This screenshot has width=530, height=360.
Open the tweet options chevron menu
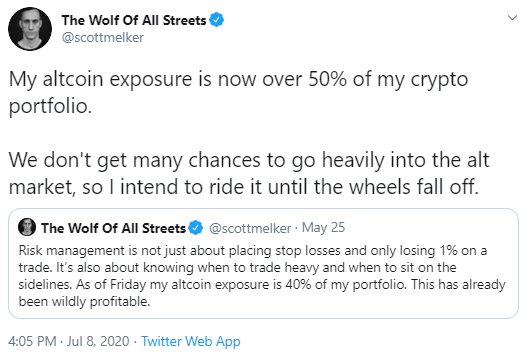512,18
